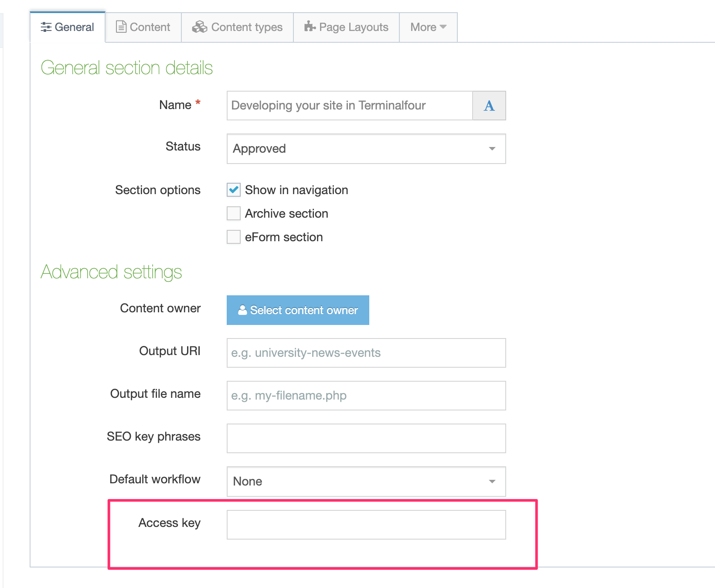Click the Output file name input
The height and width of the screenshot is (588, 715).
[x=366, y=396]
